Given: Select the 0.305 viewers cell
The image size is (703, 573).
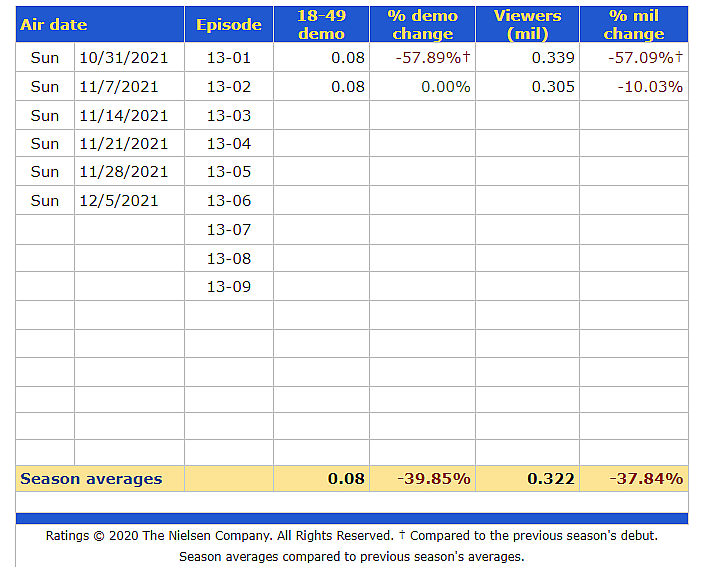Looking at the screenshot, I should (553, 87).
